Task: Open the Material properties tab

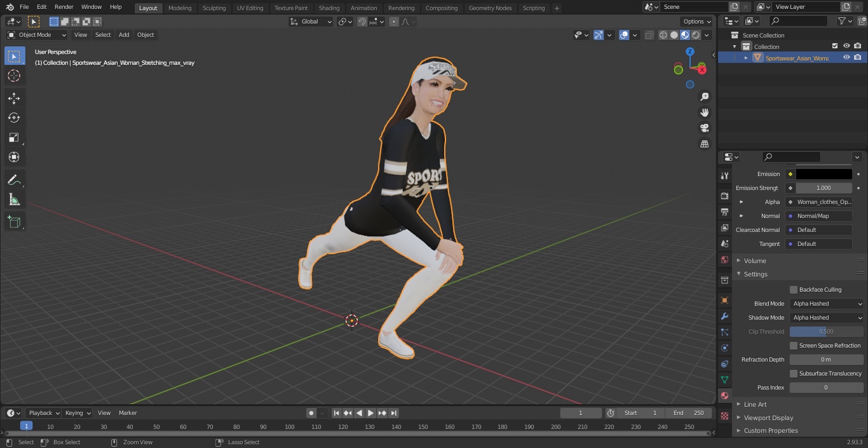Action: coord(724,395)
